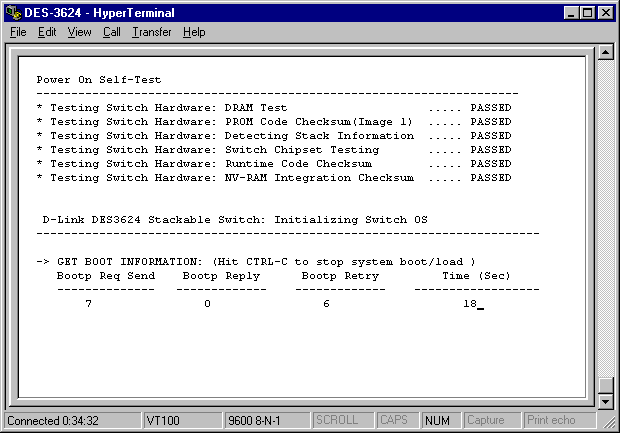Screen dimensions: 620x433
Task: Maximize the HyperTerminal window
Action: [x=587, y=12]
